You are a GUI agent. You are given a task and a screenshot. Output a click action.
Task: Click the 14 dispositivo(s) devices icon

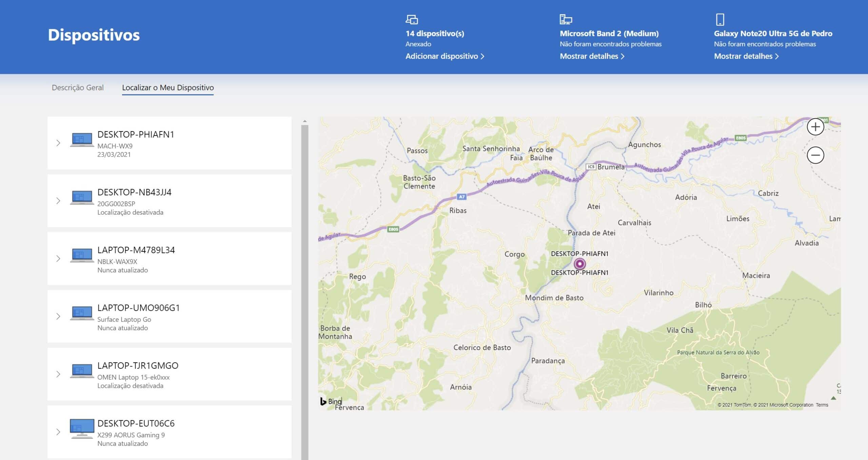click(412, 19)
